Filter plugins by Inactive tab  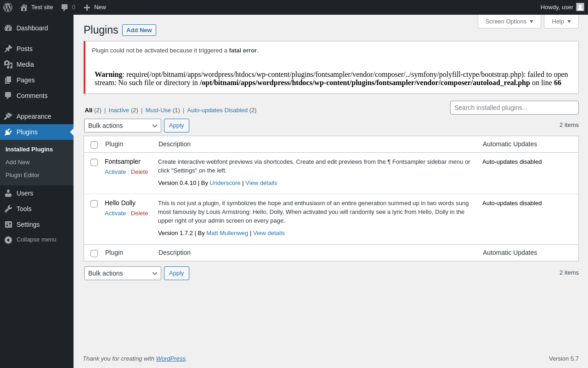[x=119, y=110]
